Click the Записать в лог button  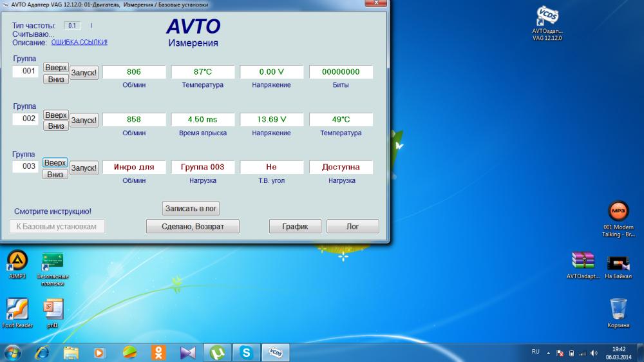tap(191, 208)
